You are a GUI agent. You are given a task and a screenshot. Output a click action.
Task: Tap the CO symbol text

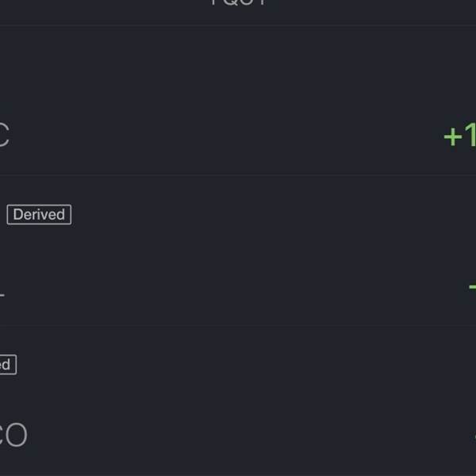pos(13,435)
